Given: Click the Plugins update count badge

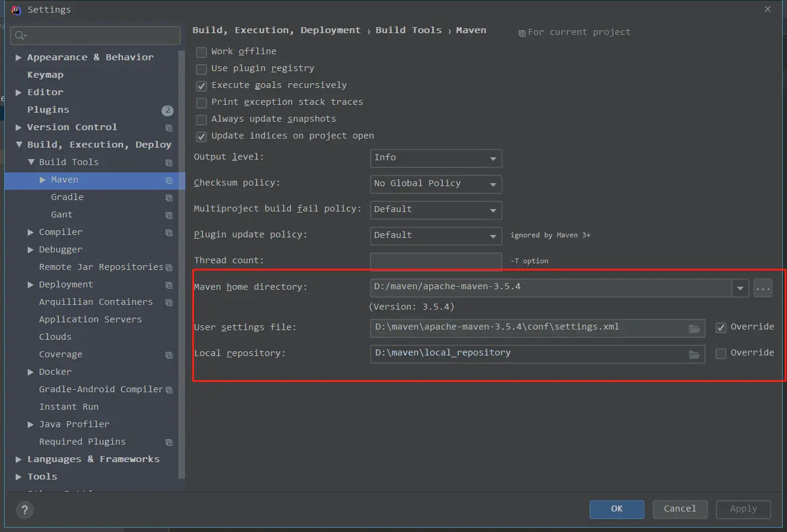Looking at the screenshot, I should [168, 110].
